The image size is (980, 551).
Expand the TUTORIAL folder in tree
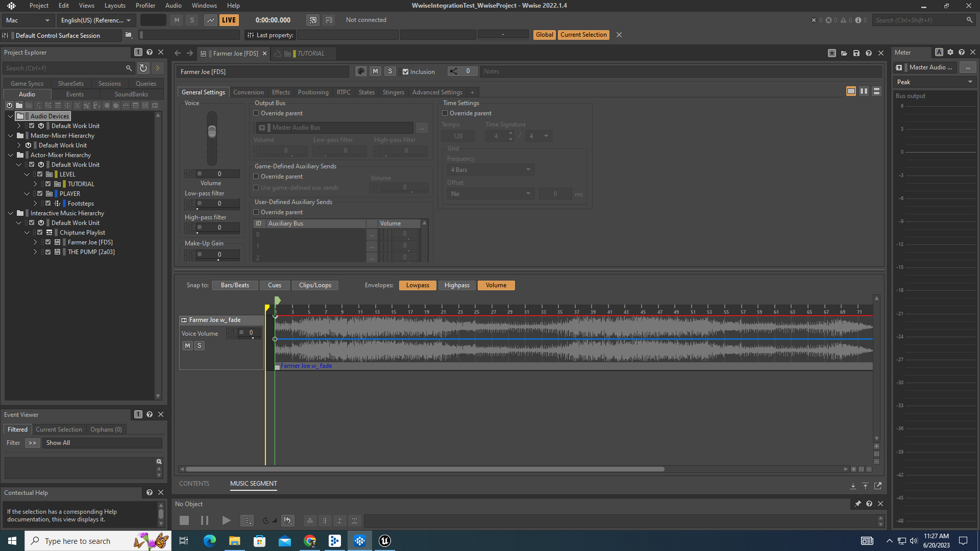coord(35,184)
